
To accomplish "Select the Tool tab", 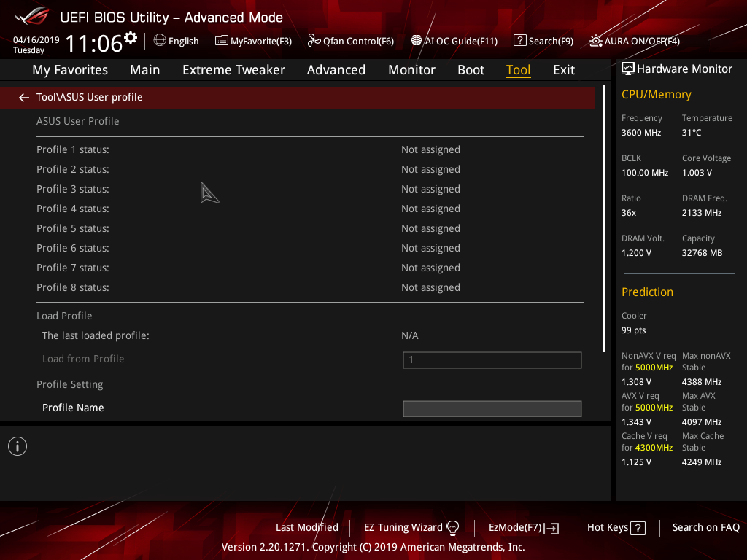I will [519, 70].
